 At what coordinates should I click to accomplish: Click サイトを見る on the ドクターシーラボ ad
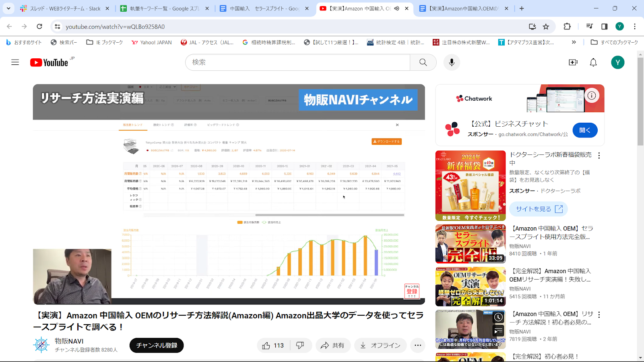point(539,209)
